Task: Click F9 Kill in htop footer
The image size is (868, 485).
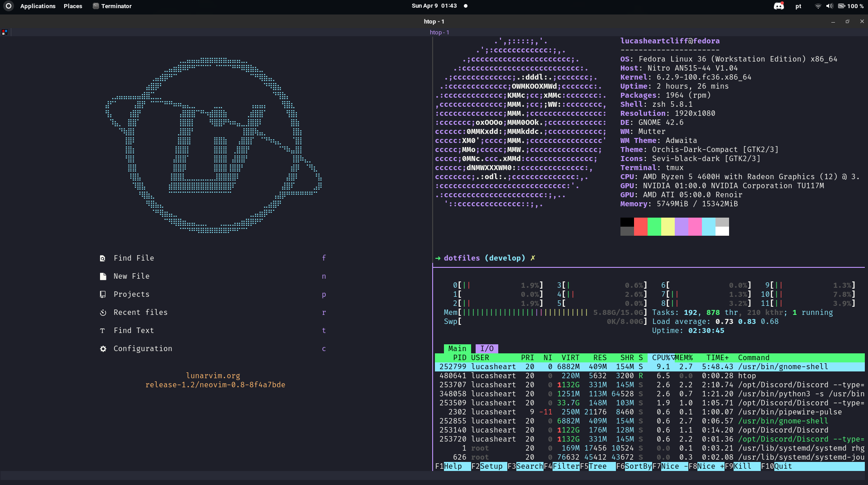Action: [743, 466]
